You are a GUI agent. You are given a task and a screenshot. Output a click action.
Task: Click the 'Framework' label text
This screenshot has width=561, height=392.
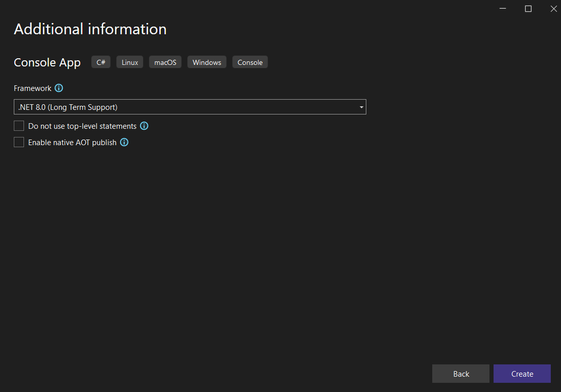pos(33,88)
